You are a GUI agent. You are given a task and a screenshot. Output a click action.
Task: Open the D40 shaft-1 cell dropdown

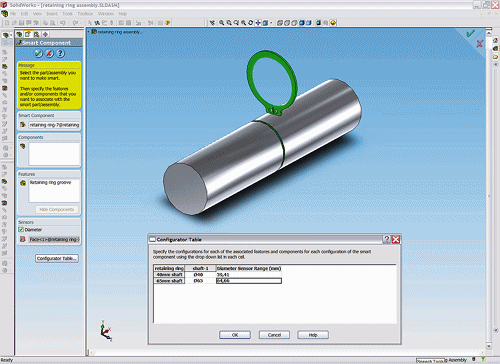200,274
